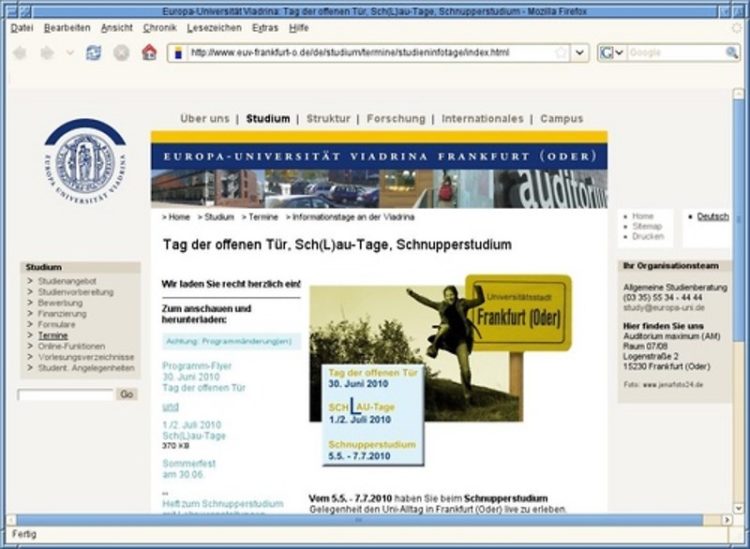Screen dimensions: 750x549
Task: Click the Forward navigation arrow
Action: pos(47,53)
